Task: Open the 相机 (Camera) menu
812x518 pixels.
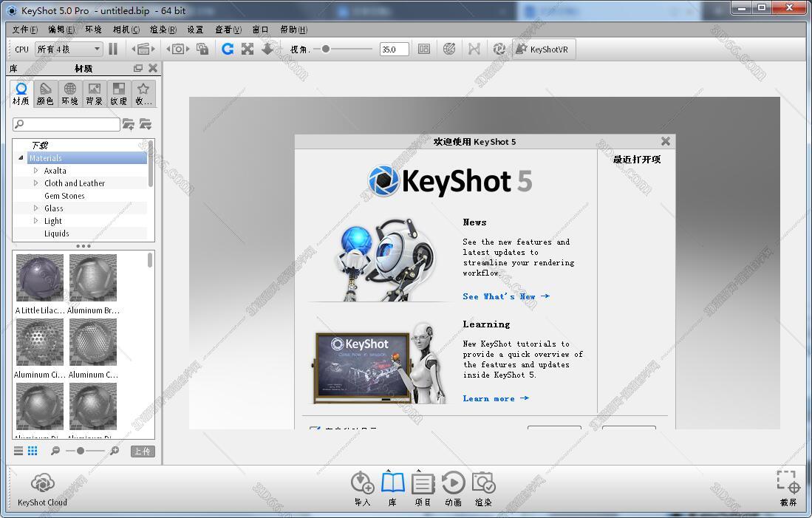Action: [126, 30]
